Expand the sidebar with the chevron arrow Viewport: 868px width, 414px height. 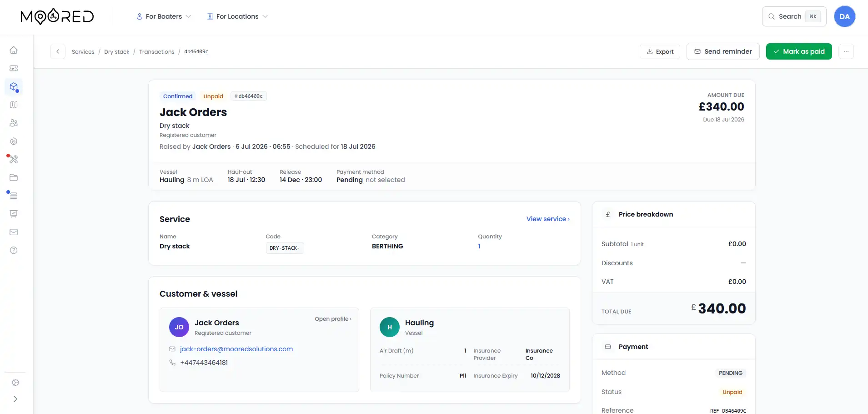click(x=15, y=399)
